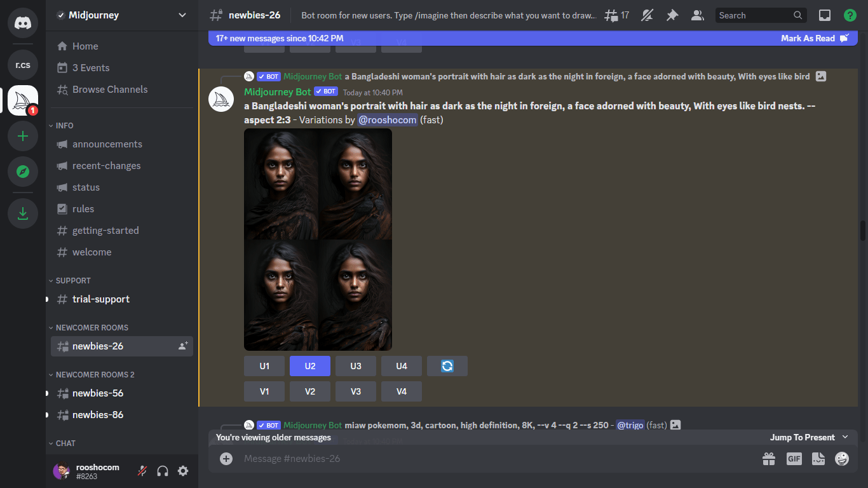Toggle the member list icon
Screen dimensions: 868x488
[x=697, y=15]
